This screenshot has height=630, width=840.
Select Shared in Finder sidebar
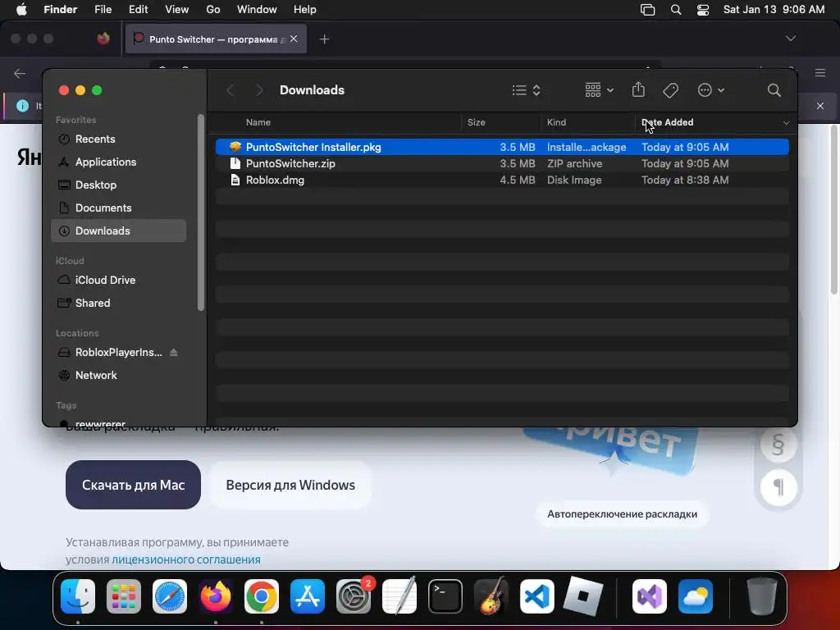coord(118,304)
